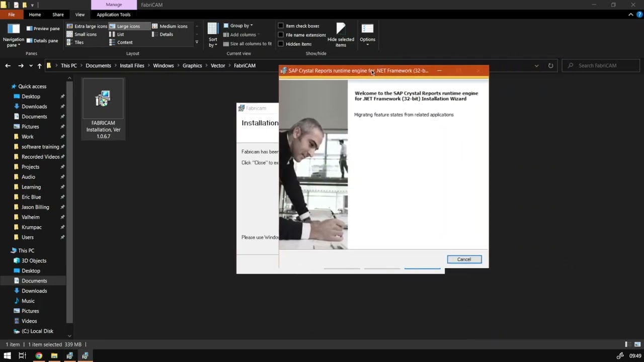Open Jason Billing folder in sidebar

pos(35,207)
